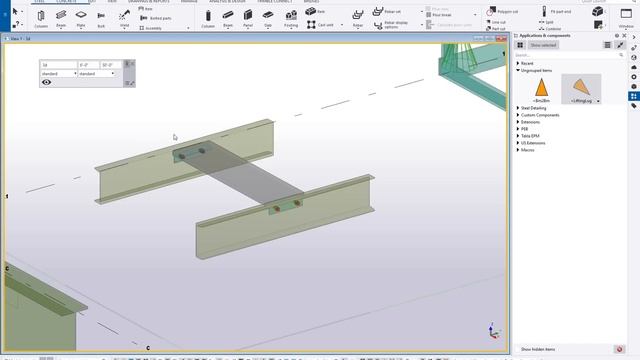Select the steel Plate tool
This screenshot has width=640, height=360.
pyautogui.click(x=81, y=19)
